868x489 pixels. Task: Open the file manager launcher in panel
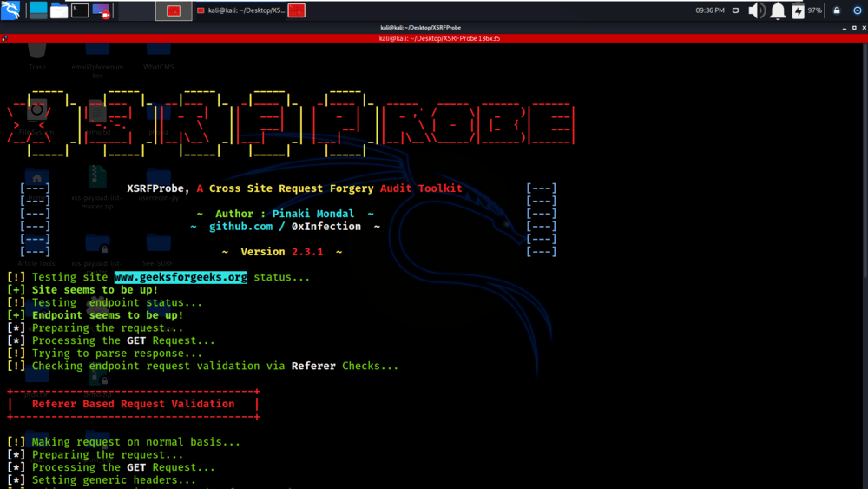[59, 10]
